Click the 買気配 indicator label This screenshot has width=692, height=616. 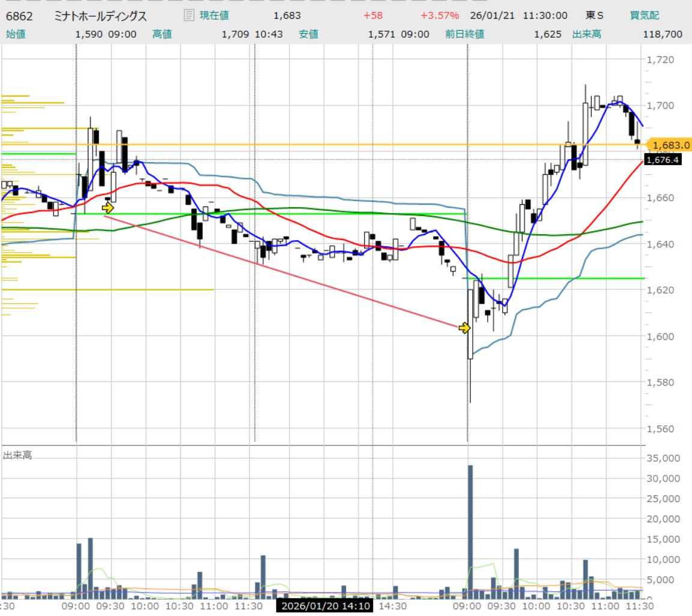pos(644,16)
